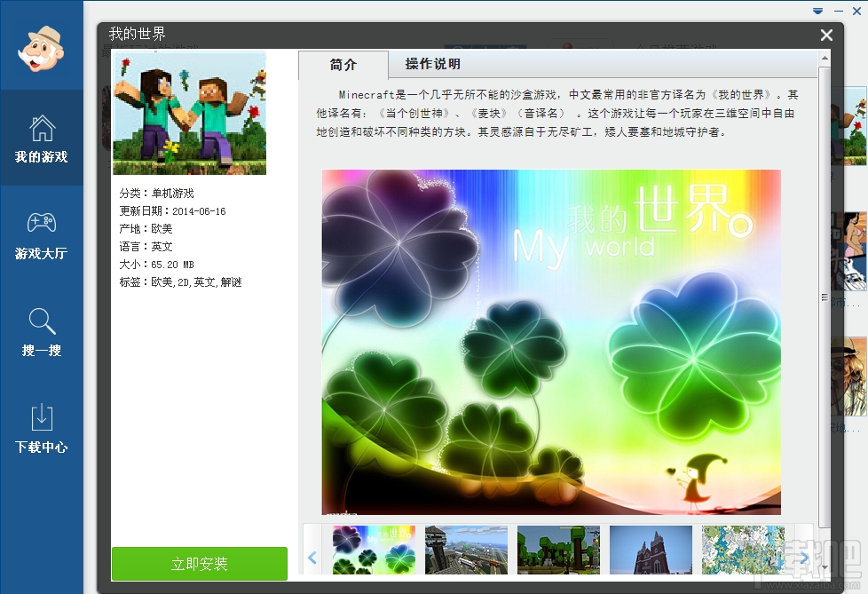Open 游戏大厅 (Game Hall) from the sidebar
Viewport: 868px width, 594px height.
point(42,233)
